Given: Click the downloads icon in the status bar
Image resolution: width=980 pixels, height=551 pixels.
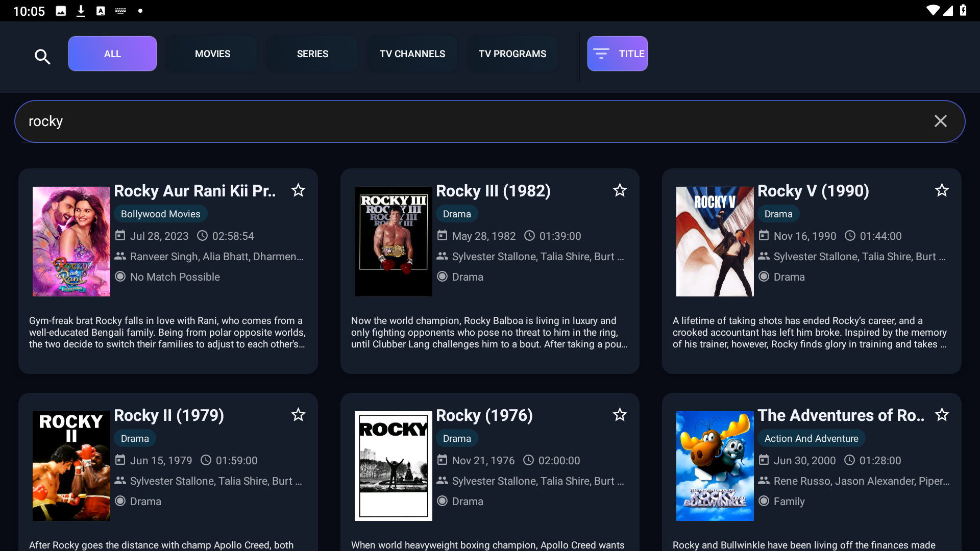Looking at the screenshot, I should click(81, 10).
